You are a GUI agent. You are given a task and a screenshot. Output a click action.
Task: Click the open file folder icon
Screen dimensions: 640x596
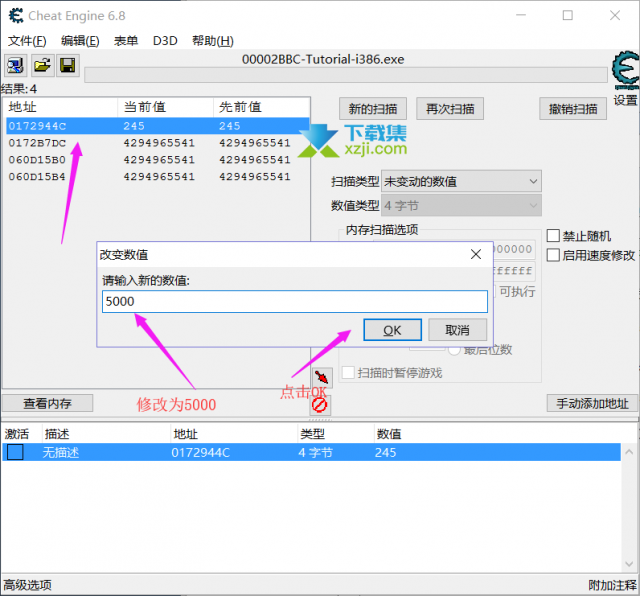pos(42,65)
